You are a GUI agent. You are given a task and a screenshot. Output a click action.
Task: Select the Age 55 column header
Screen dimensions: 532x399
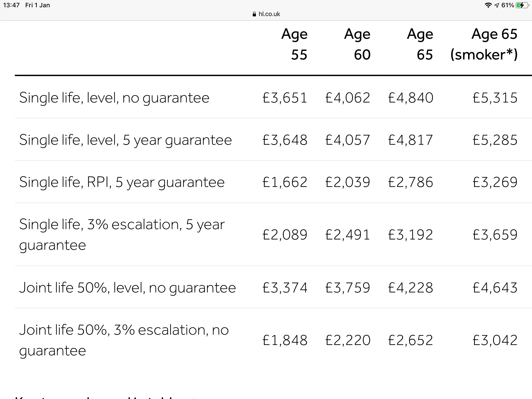tap(295, 44)
